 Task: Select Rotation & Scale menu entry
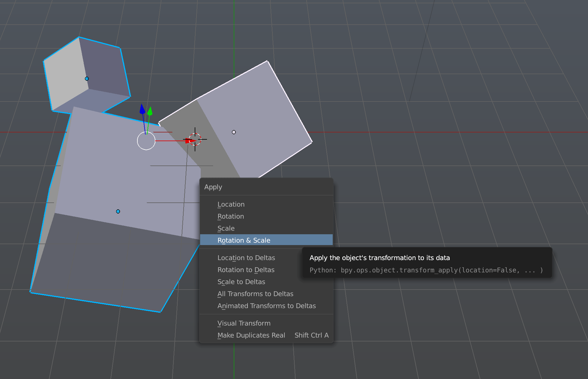[x=244, y=240]
